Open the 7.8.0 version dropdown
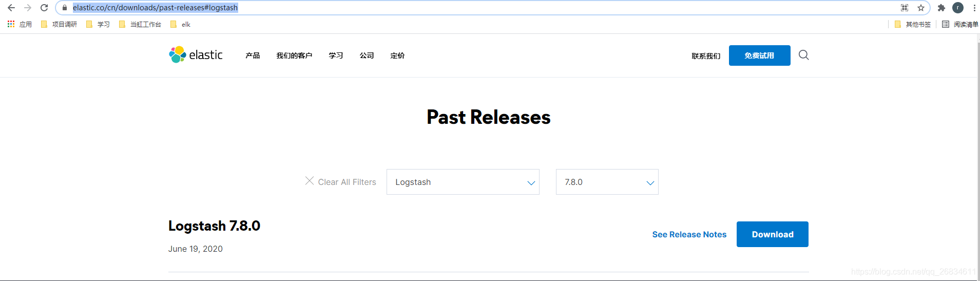This screenshot has height=281, width=980. (x=607, y=182)
